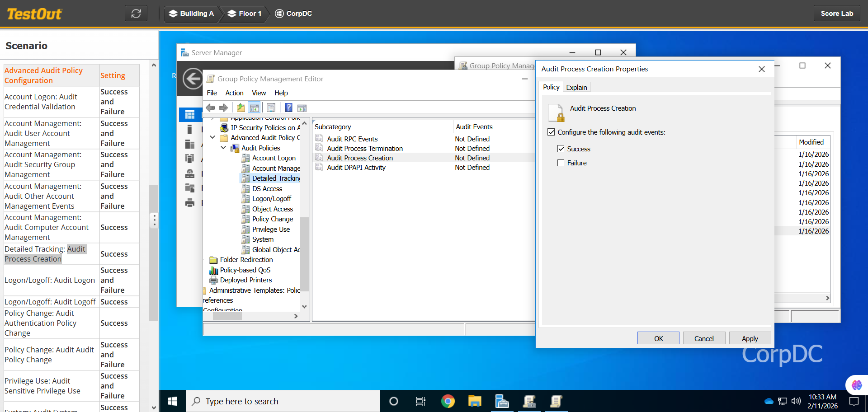Enable the Failure checkbox
Image resolution: width=868 pixels, height=412 pixels.
tap(561, 163)
